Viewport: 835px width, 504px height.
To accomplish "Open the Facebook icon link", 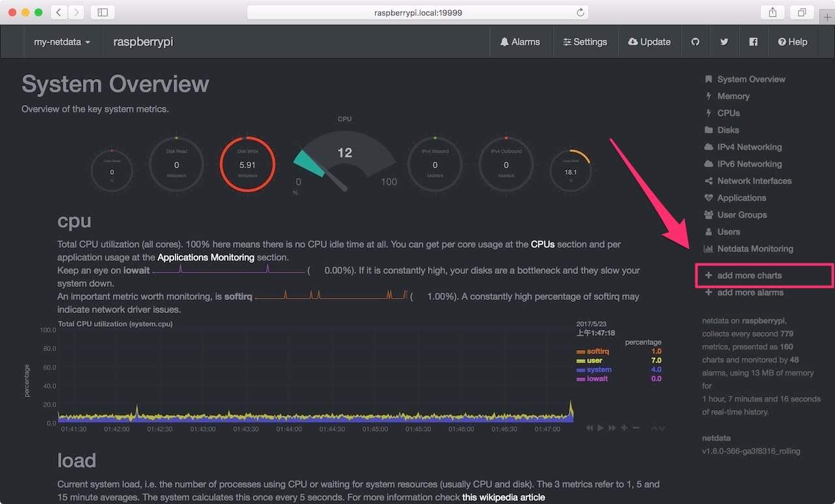I will (x=753, y=42).
